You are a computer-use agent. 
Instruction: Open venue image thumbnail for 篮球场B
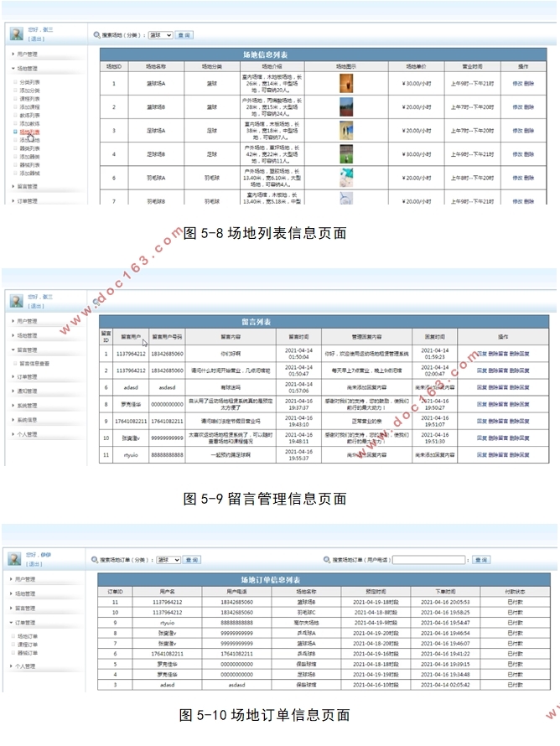click(346, 107)
